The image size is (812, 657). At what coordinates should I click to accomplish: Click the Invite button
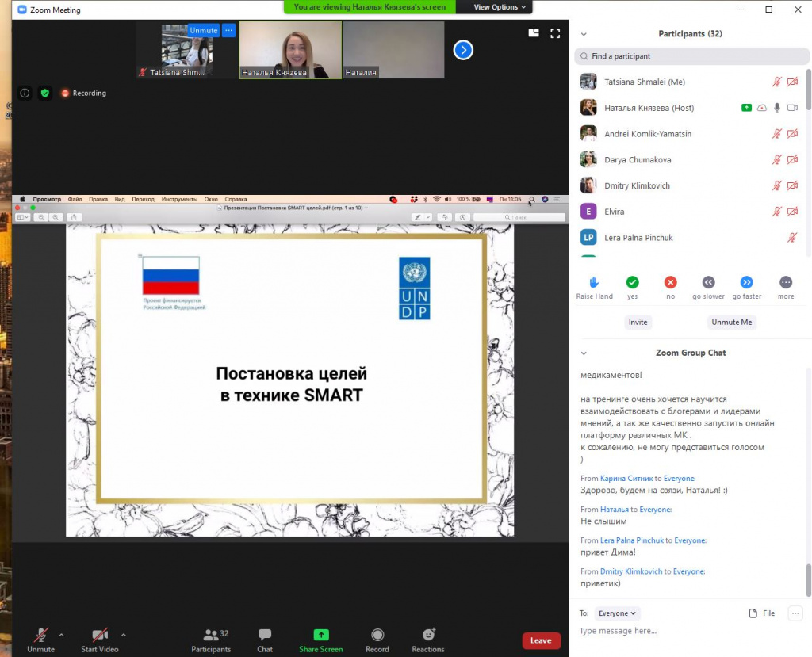[x=638, y=322]
